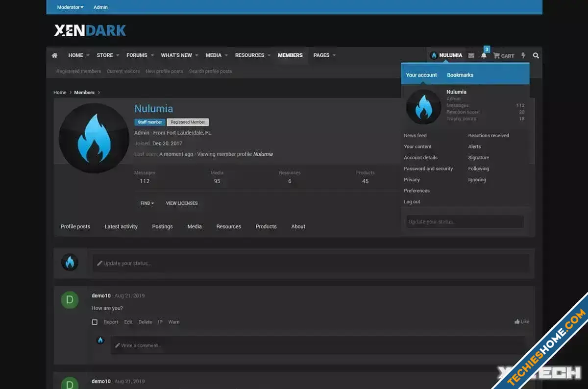Click the Update your status field in account menu
This screenshot has height=389, width=588.
tap(465, 222)
